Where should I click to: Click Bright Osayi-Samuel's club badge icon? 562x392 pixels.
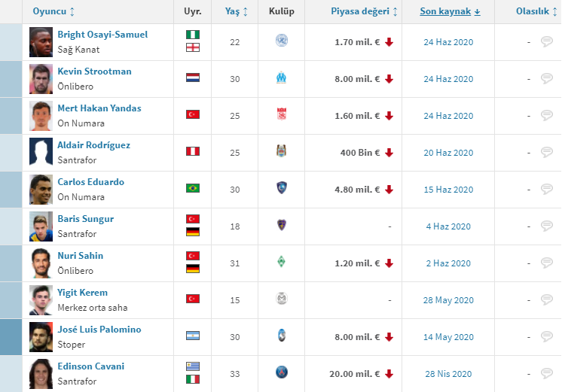coord(282,41)
